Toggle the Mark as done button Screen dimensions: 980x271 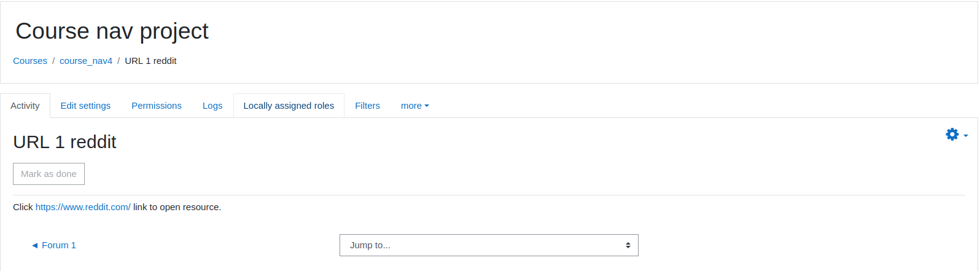click(x=49, y=174)
